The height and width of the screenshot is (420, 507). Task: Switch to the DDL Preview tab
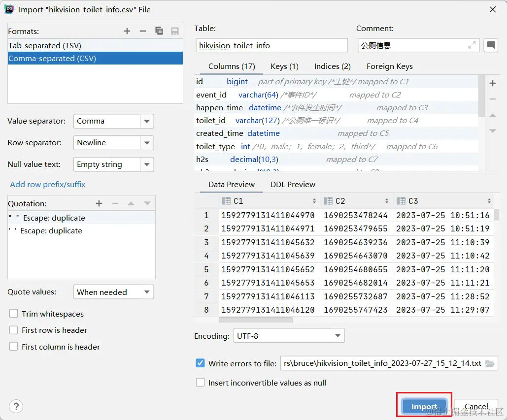click(293, 185)
